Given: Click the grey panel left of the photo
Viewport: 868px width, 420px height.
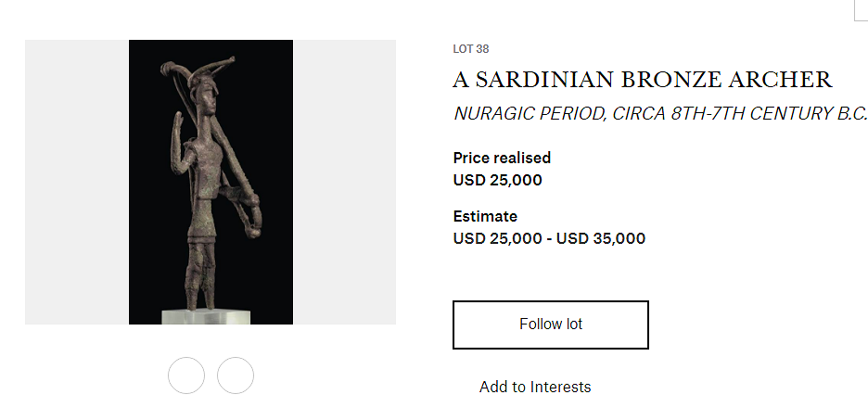Looking at the screenshot, I should (76, 182).
